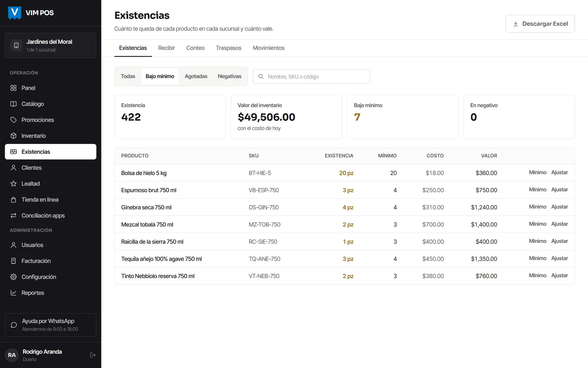Viewport: 588px width, 368px height.
Task: Click the Existencias sidebar item
Action: pyautogui.click(x=51, y=152)
